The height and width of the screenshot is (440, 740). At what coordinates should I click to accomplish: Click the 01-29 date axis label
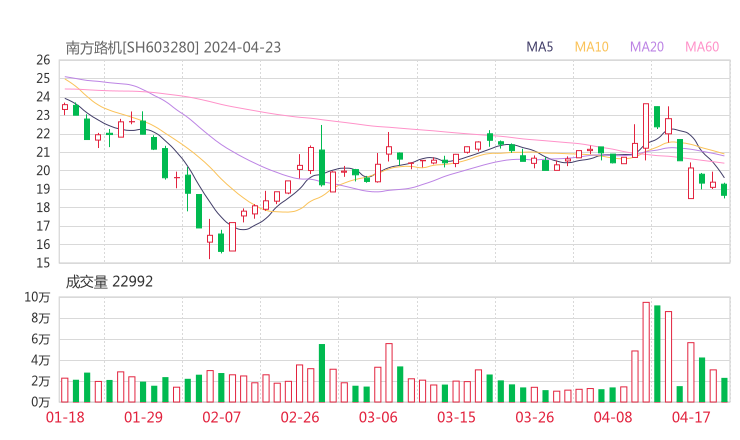[143, 417]
